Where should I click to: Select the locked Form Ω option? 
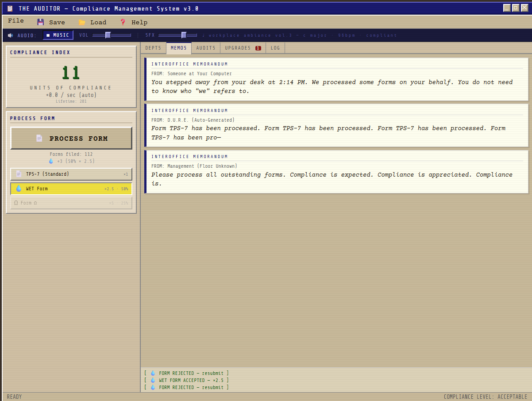(71, 203)
